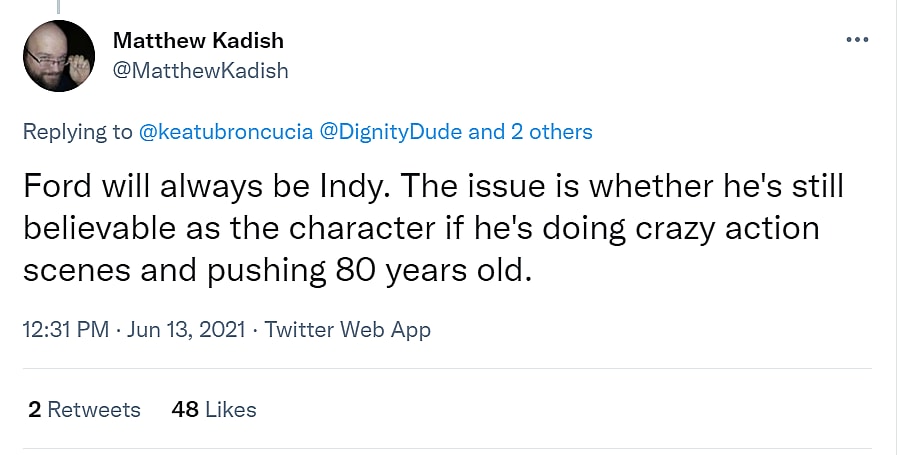
Task: Open the 12:31 PM timestamp link
Action: click(65, 330)
